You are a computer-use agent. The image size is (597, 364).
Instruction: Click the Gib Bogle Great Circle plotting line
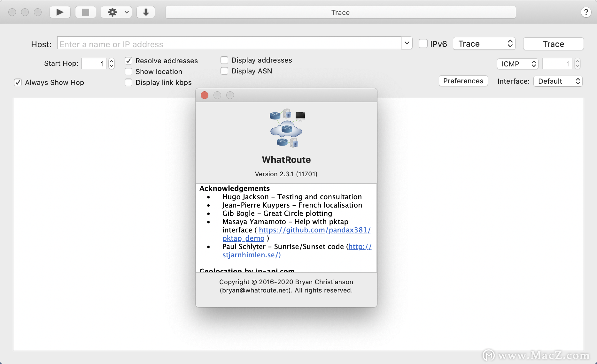pos(277,213)
